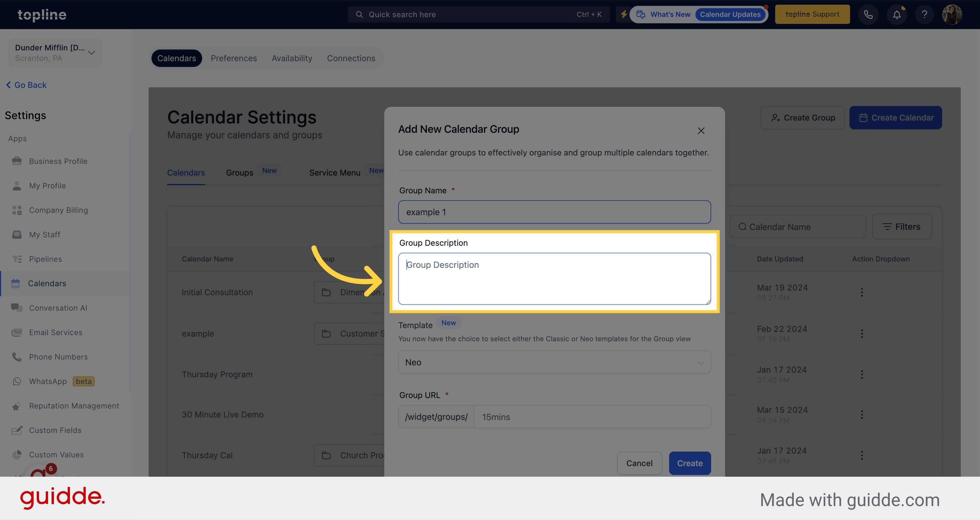
Task: Click Cancel in the dialog
Action: 639,463
